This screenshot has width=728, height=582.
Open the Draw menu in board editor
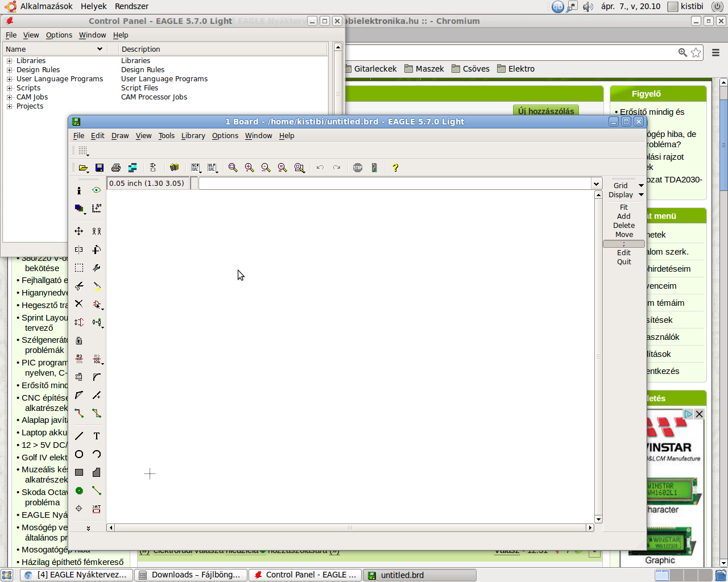click(120, 136)
